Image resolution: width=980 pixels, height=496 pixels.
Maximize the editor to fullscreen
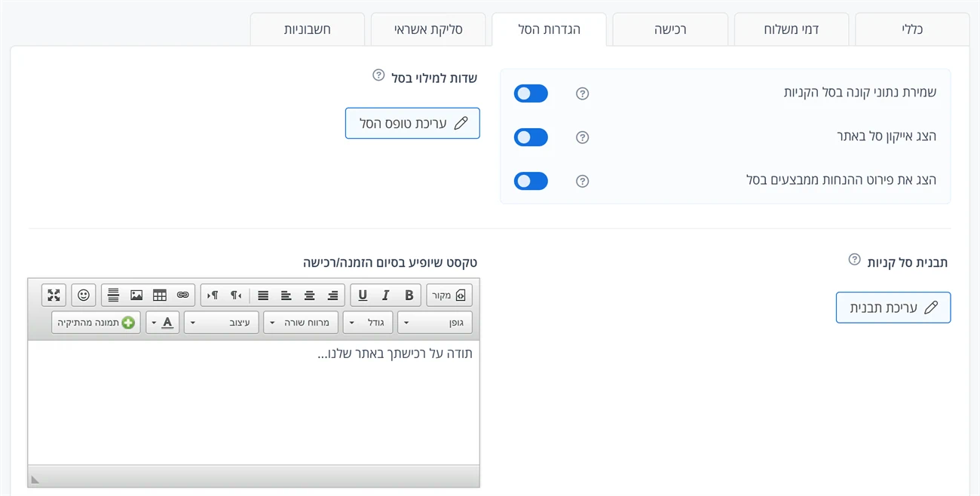[54, 295]
